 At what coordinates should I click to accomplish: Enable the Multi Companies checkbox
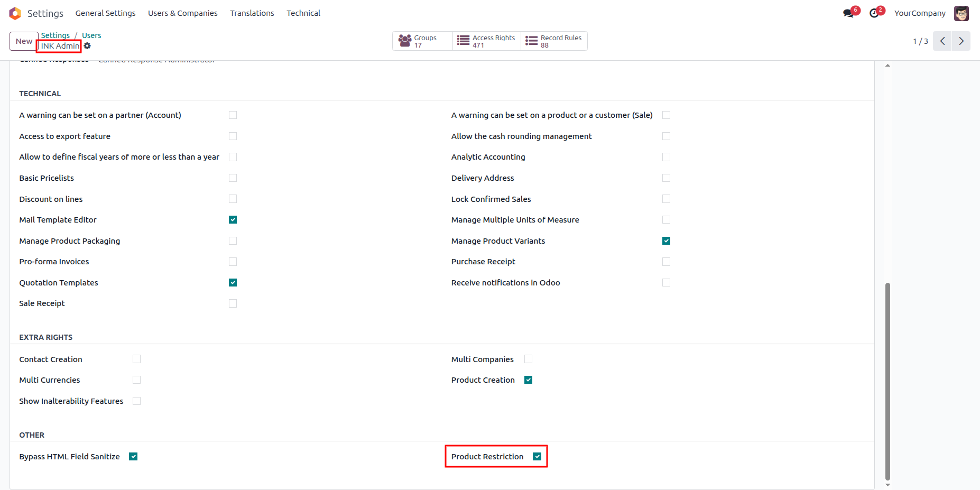pyautogui.click(x=528, y=359)
